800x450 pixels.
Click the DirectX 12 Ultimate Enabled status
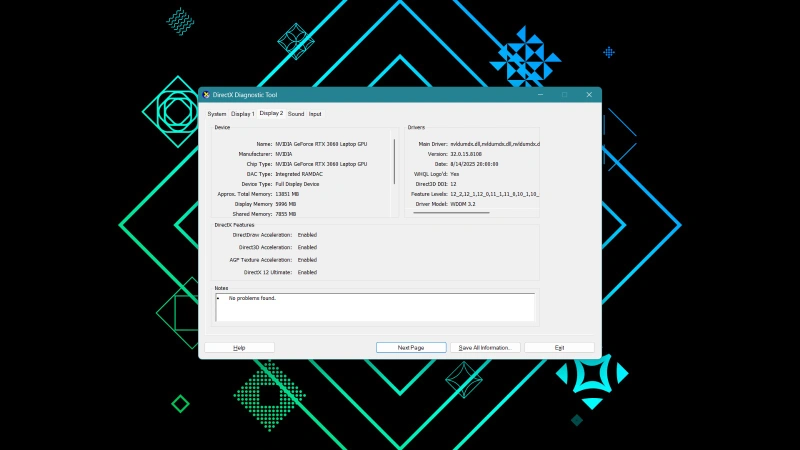(307, 272)
